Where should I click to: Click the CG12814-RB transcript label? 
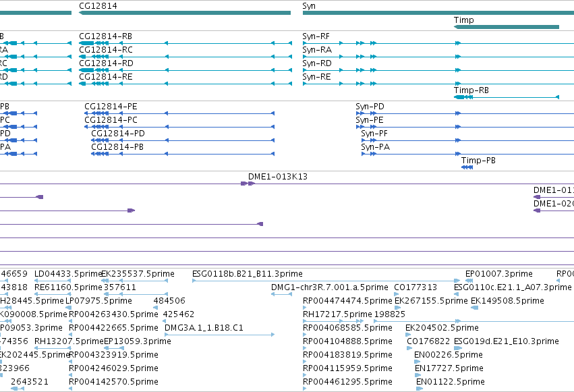[105, 36]
